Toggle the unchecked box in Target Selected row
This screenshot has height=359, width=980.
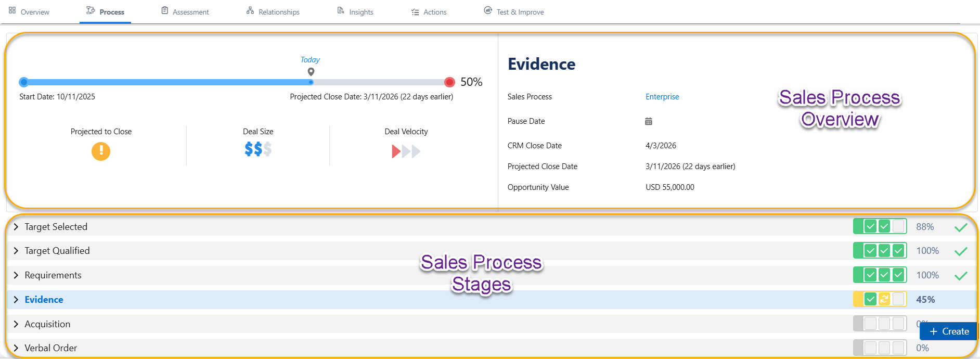(x=898, y=226)
